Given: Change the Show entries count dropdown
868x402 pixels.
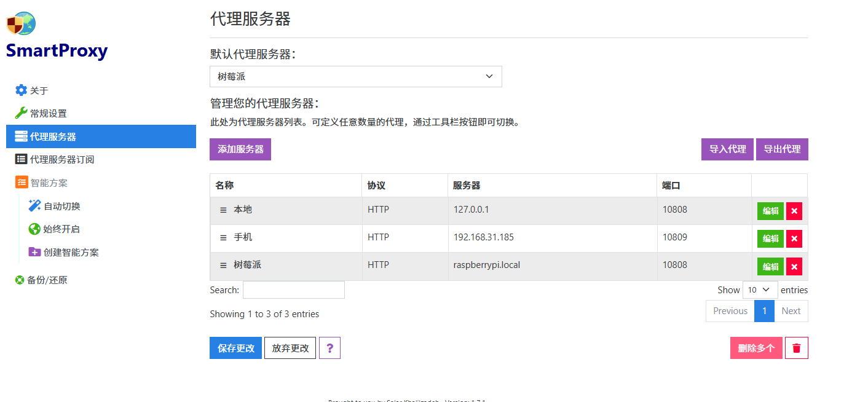Looking at the screenshot, I should (760, 290).
